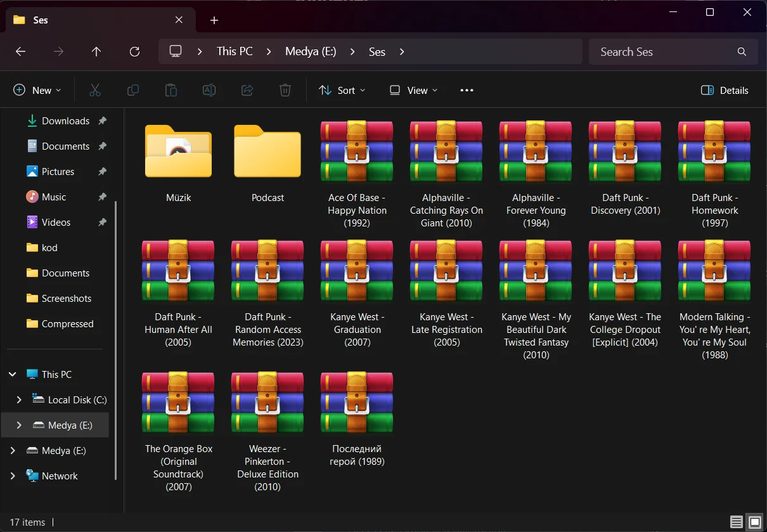Expand the Network tree node
This screenshot has height=532, width=767.
12,476
